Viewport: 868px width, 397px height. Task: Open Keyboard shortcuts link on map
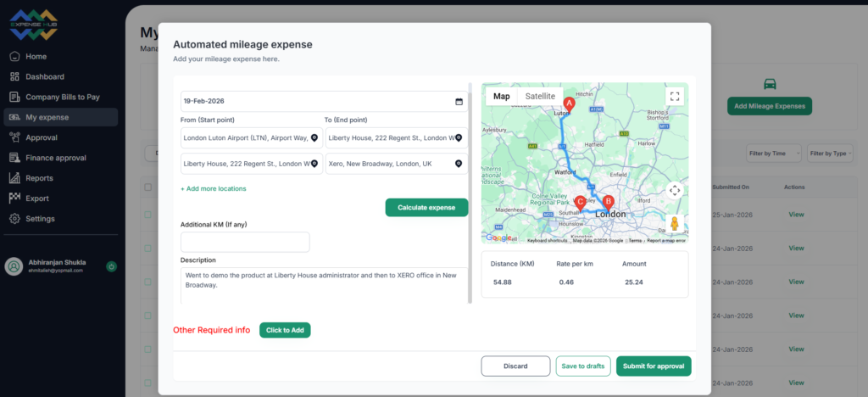[x=547, y=241]
